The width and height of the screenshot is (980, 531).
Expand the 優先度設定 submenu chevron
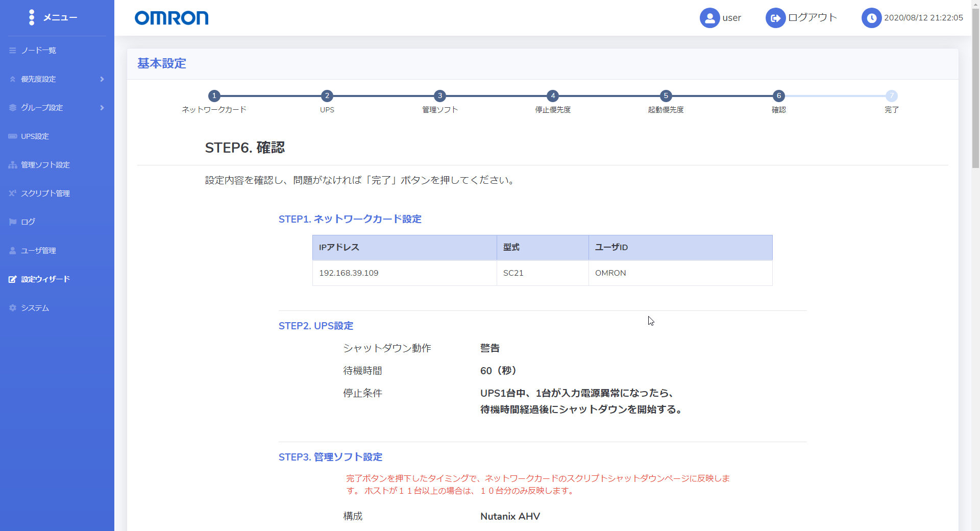coord(102,79)
